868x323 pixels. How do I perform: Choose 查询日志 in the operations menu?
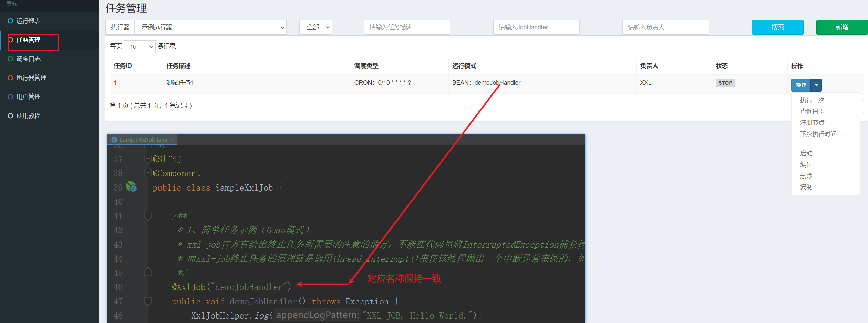pyautogui.click(x=812, y=112)
